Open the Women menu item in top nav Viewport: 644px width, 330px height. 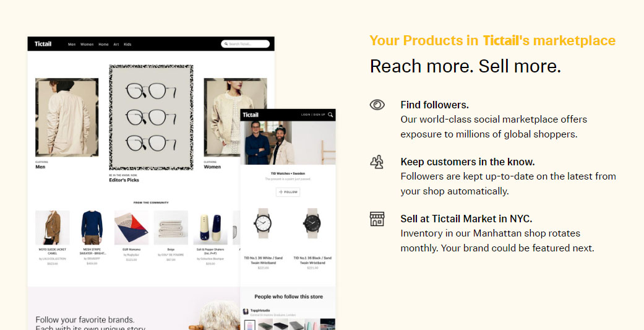pyautogui.click(x=87, y=44)
